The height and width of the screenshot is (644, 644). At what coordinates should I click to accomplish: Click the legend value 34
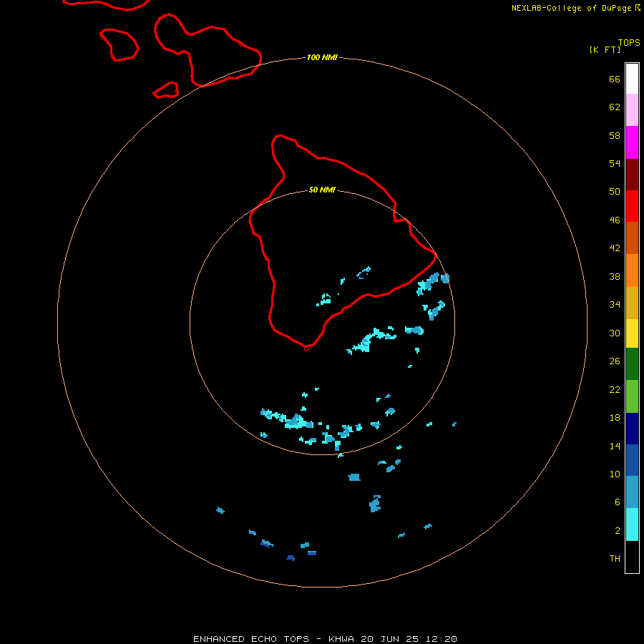point(615,304)
